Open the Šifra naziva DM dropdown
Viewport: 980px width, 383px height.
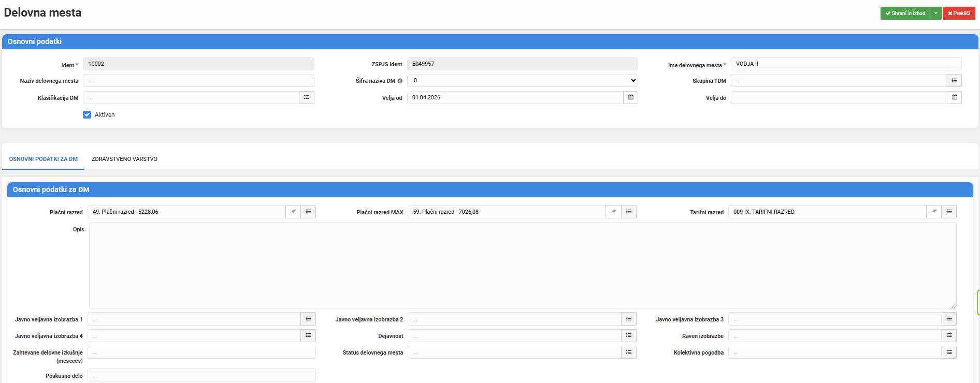pyautogui.click(x=523, y=81)
